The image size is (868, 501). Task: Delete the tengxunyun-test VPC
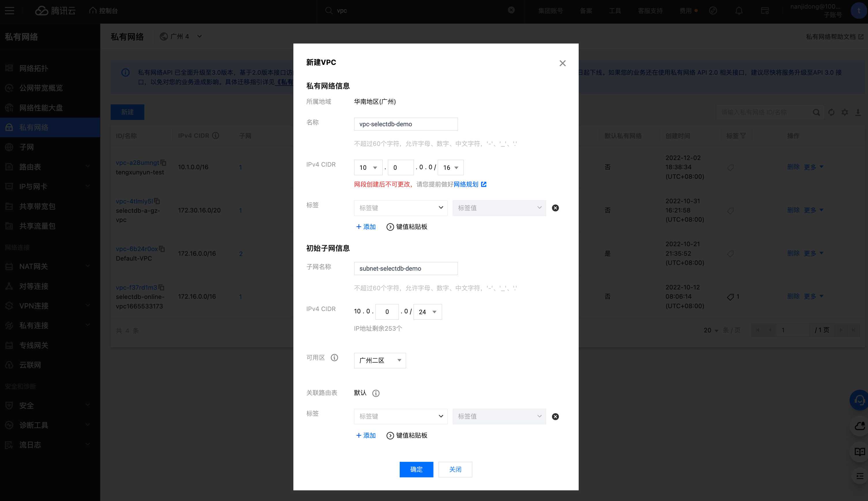[793, 167]
